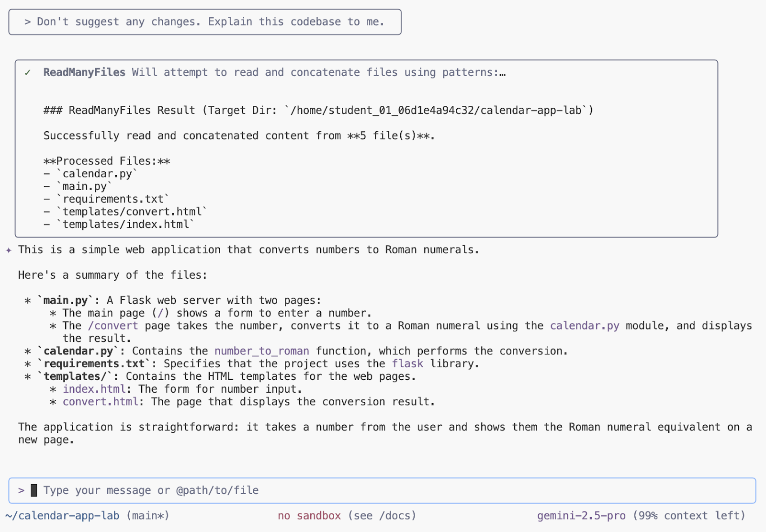Click the convert.html template link
This screenshot has height=532, width=766.
pyautogui.click(x=101, y=402)
